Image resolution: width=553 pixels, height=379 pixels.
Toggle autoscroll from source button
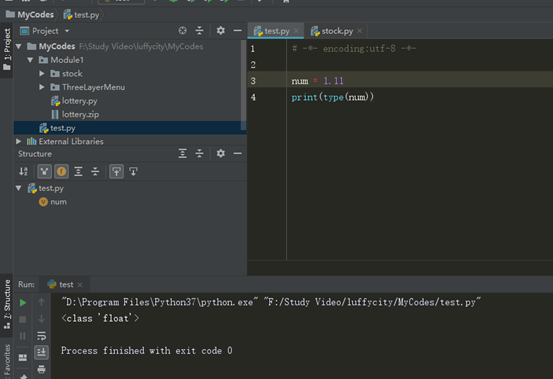pyautogui.click(x=133, y=172)
